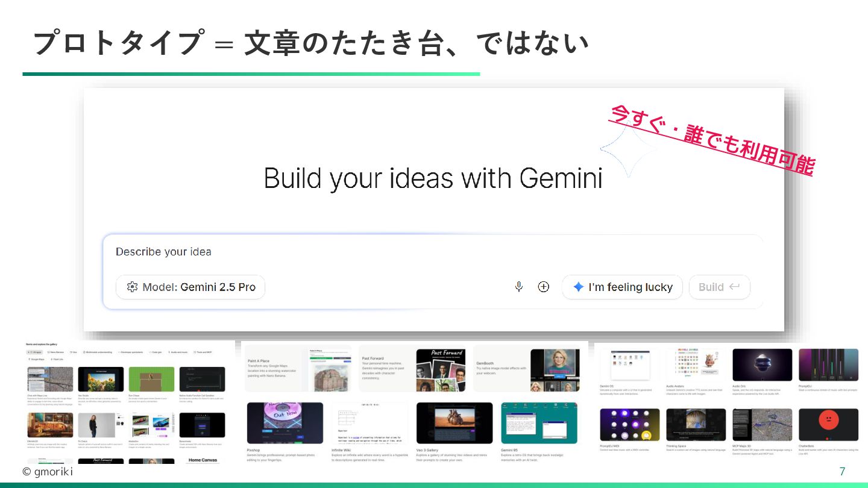Viewport: 868px width, 488px height.
Task: Open the Paint A Place card
Action: coord(298,368)
